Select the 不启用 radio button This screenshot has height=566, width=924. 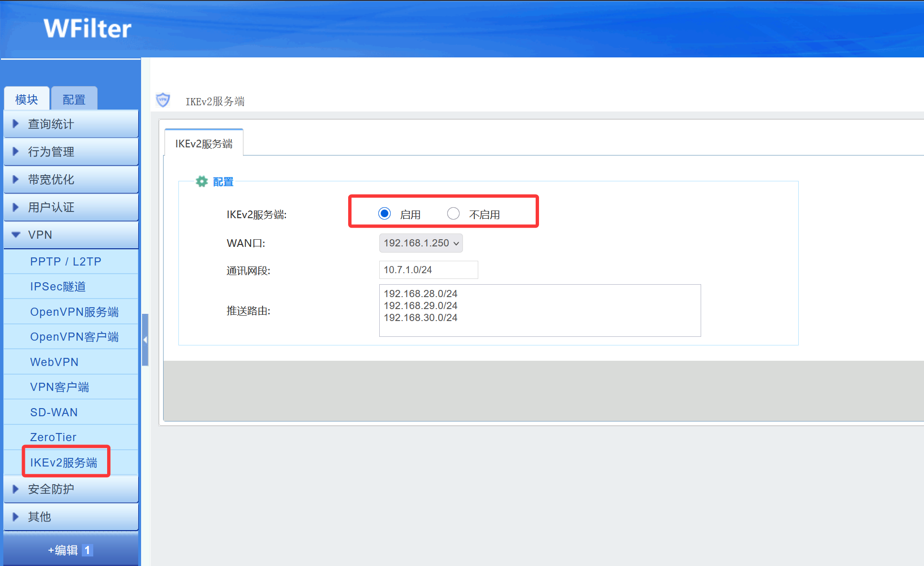click(x=453, y=213)
